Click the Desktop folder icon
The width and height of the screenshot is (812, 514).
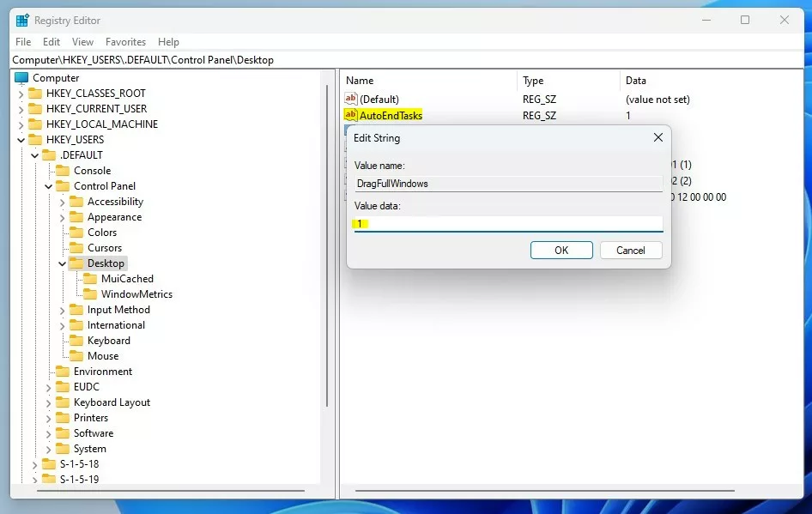[76, 263]
